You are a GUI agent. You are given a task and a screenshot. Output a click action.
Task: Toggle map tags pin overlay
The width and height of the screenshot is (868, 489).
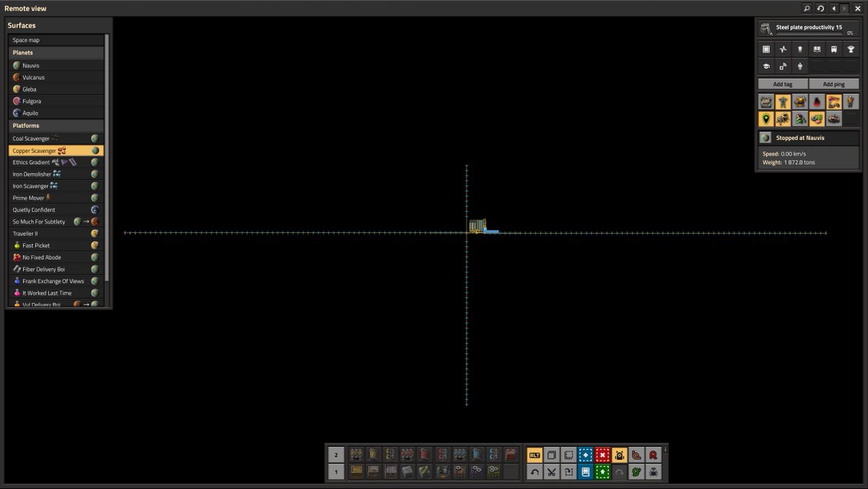coord(766,119)
